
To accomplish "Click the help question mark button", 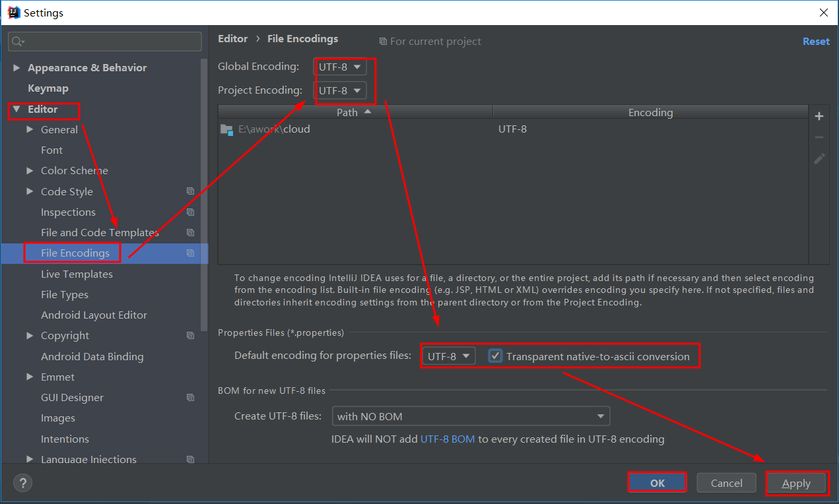I will pyautogui.click(x=22, y=483).
